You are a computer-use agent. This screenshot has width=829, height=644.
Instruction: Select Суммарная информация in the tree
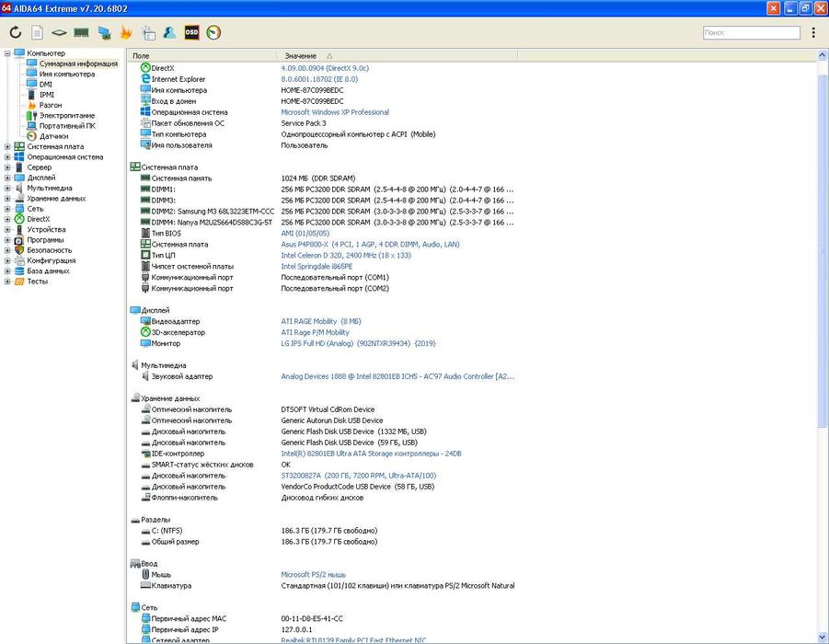pos(78,63)
